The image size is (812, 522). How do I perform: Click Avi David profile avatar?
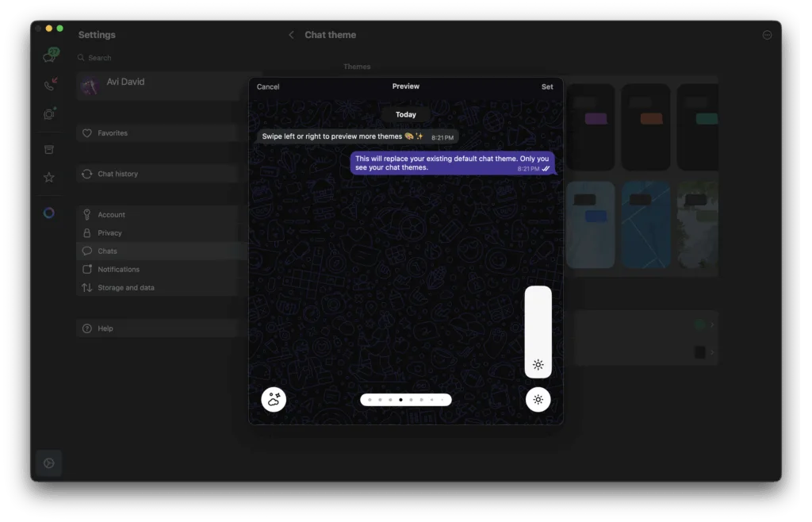tap(90, 86)
